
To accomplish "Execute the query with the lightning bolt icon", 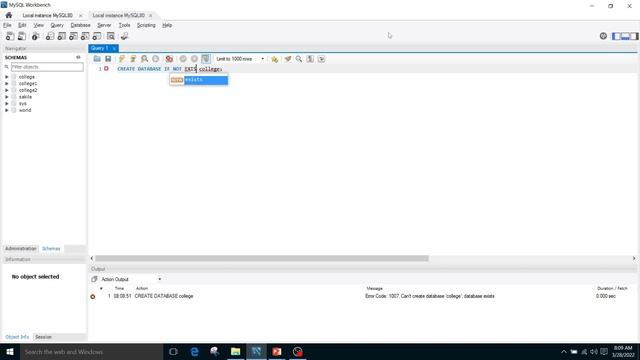I will pyautogui.click(x=122, y=59).
